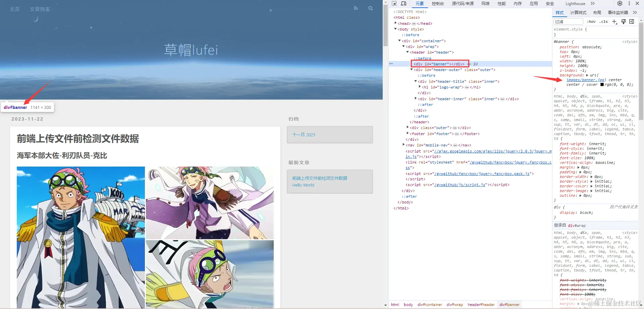The image size is (644, 309).
Task: Collapse the div#container node
Action: [399, 41]
